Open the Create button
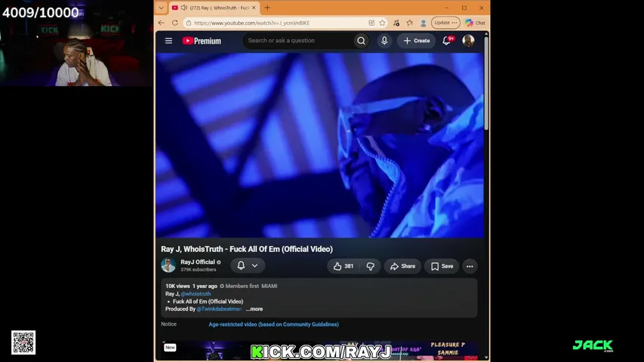 pos(417,41)
